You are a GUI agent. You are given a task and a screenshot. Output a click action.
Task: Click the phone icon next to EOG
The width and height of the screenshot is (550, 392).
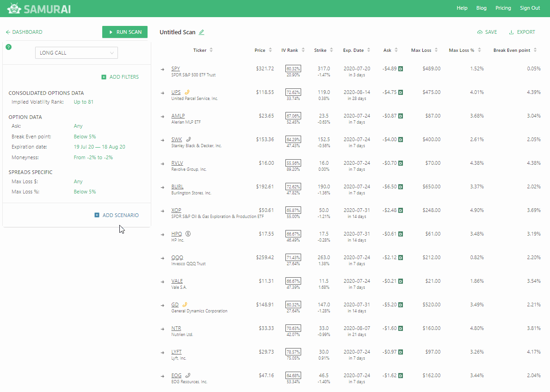(x=188, y=375)
